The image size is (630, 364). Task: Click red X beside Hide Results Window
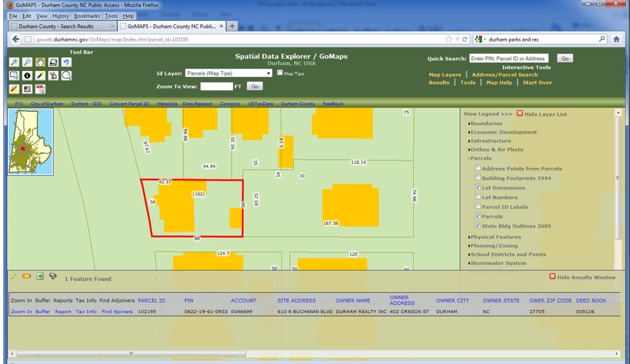coord(552,277)
